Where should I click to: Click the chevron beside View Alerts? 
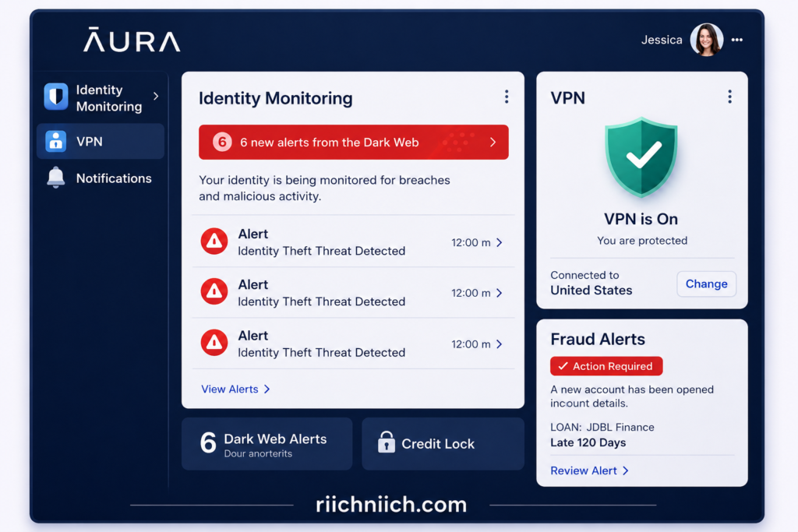(x=267, y=389)
